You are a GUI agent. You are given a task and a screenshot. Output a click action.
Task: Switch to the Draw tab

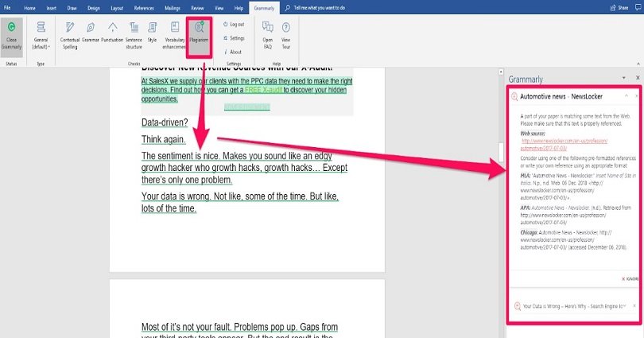pyautogui.click(x=72, y=8)
